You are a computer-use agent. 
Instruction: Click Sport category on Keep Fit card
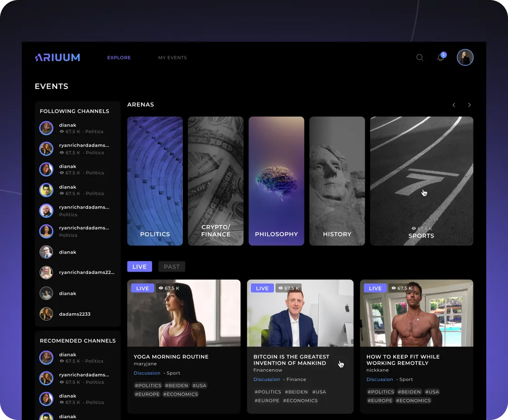(406, 379)
